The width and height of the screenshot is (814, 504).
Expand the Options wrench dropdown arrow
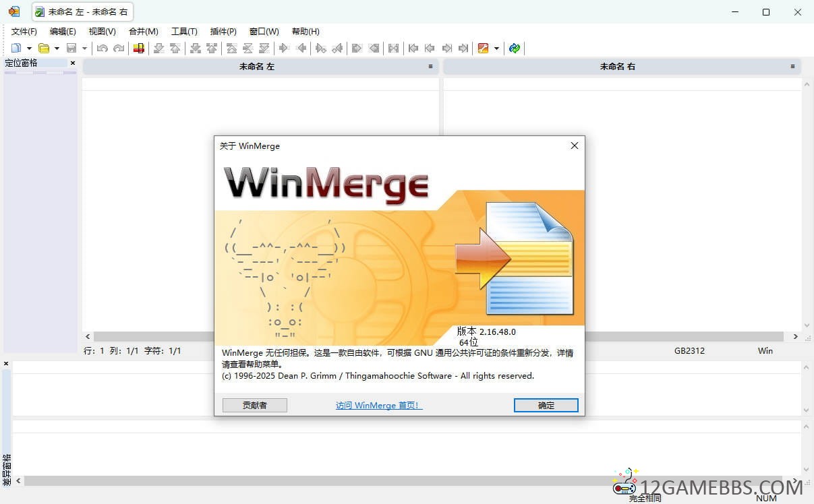click(x=496, y=48)
